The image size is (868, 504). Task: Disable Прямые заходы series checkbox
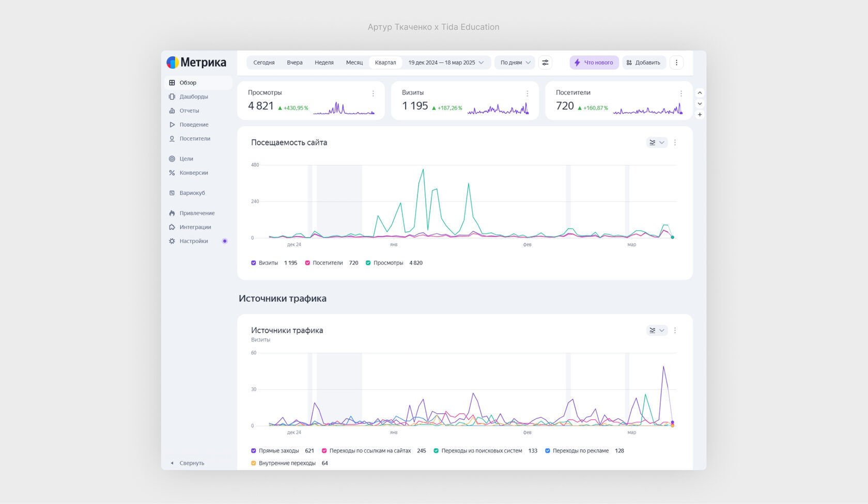254,451
